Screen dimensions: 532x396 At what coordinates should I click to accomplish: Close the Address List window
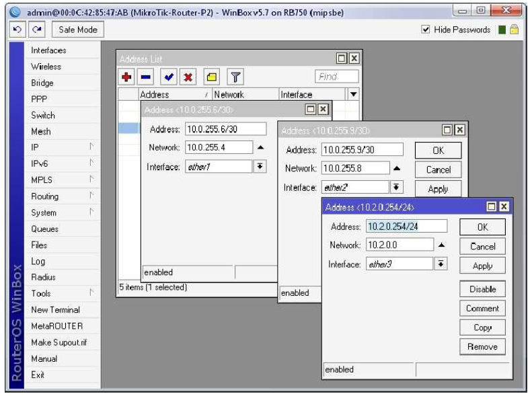click(x=354, y=58)
